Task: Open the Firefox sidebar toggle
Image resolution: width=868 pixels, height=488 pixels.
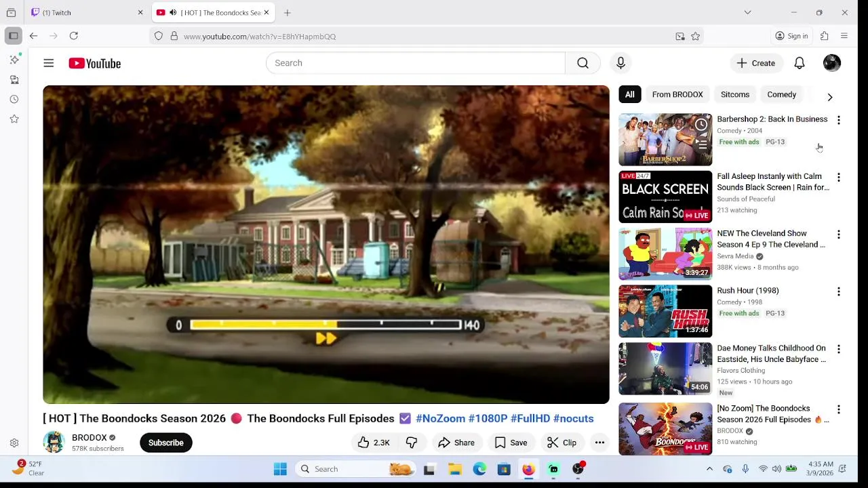Action: pos(13,36)
